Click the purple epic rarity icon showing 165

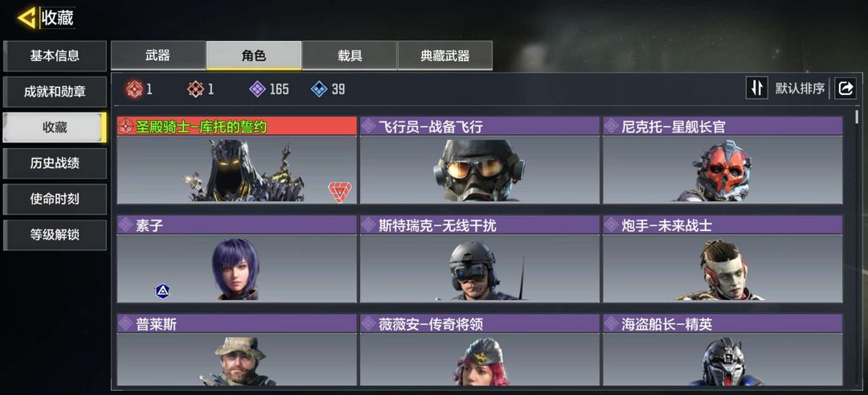[x=257, y=88]
